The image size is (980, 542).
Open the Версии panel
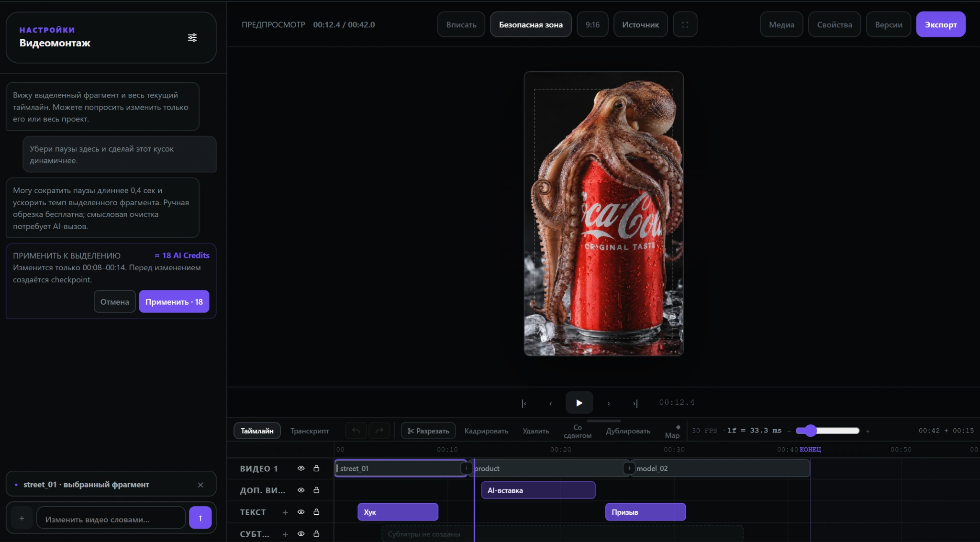[x=889, y=24]
